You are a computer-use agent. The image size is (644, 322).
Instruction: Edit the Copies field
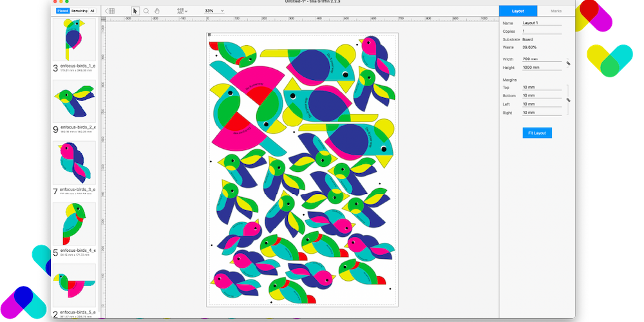(542, 31)
